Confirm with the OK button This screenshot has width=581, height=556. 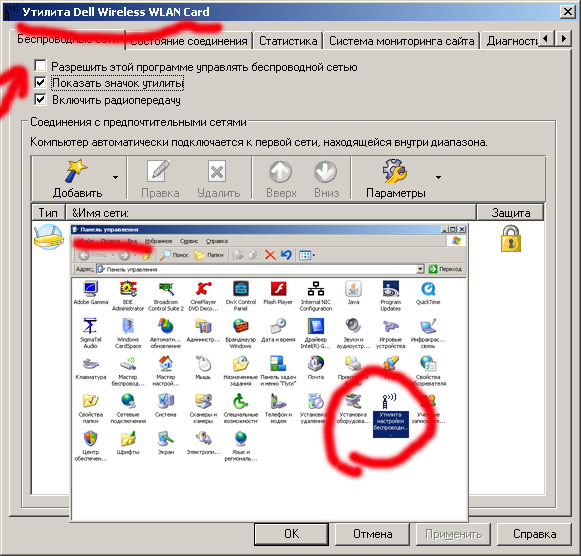(x=291, y=534)
